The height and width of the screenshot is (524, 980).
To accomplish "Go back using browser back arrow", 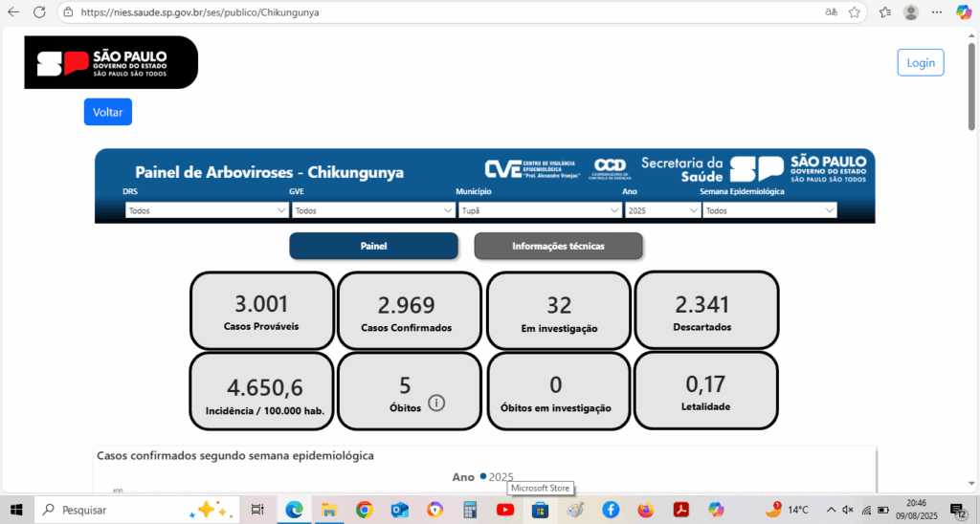I will (x=13, y=11).
